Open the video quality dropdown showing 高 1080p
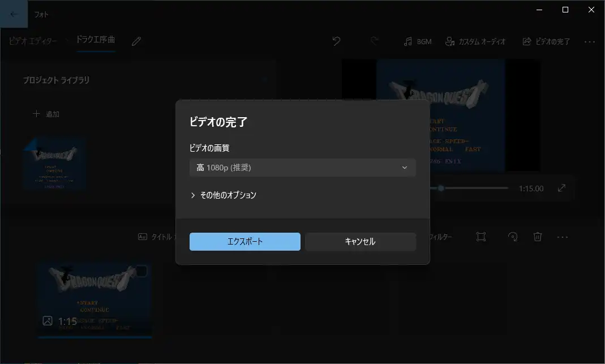Screen dimensions: 605x364 [x=302, y=168]
